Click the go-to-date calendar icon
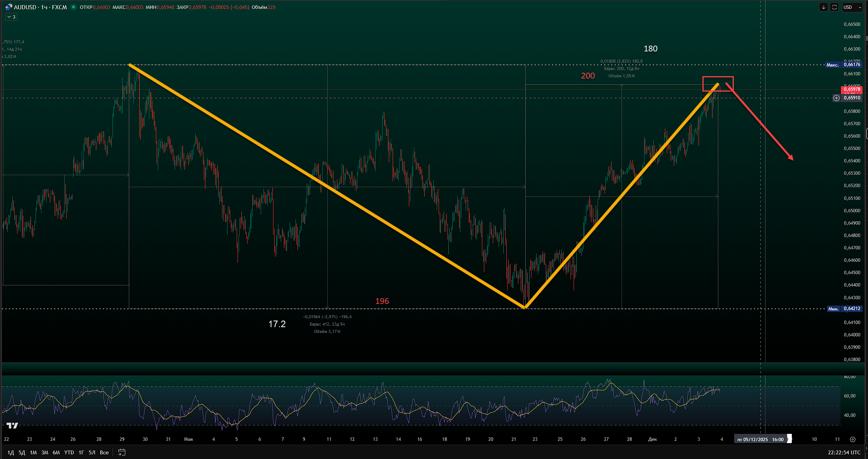 [x=121, y=452]
